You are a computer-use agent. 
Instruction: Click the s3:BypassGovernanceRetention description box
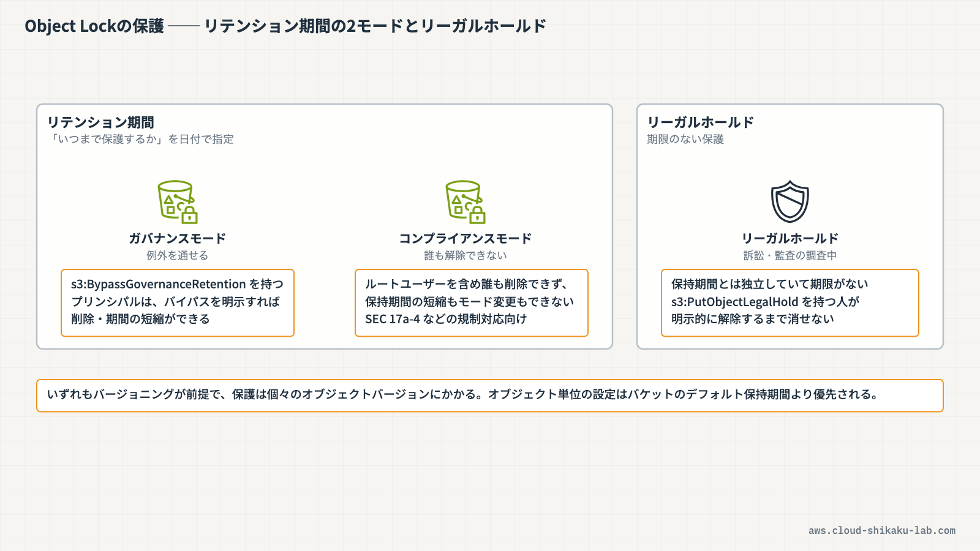click(178, 302)
